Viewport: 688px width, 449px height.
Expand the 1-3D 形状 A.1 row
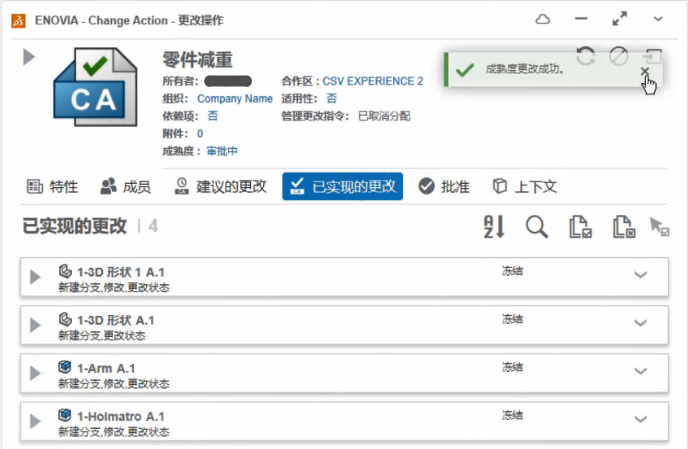click(x=35, y=325)
